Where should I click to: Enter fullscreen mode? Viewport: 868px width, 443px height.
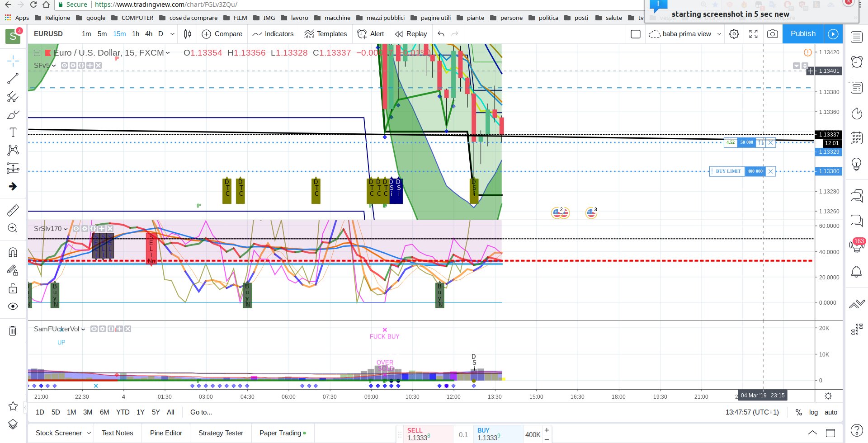[753, 34]
